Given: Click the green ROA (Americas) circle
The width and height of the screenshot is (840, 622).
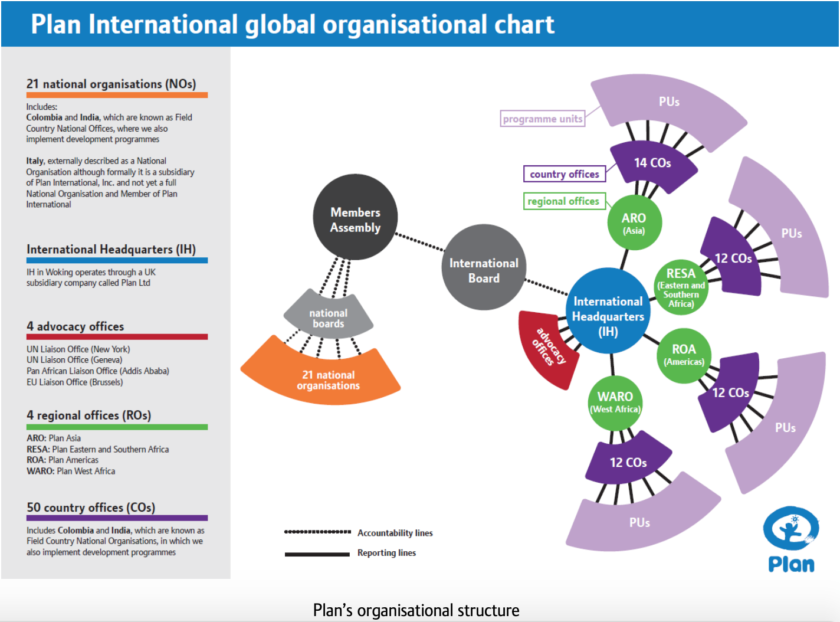Looking at the screenshot, I should tap(684, 355).
